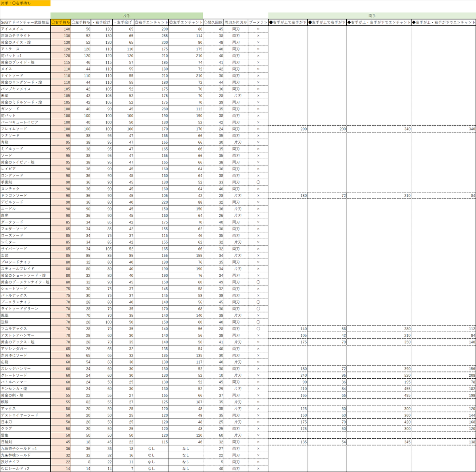Image resolution: width=476 pixels, height=472 pixels.
Task: Select the '麒麟' weapon name cell
Action: click(25, 402)
